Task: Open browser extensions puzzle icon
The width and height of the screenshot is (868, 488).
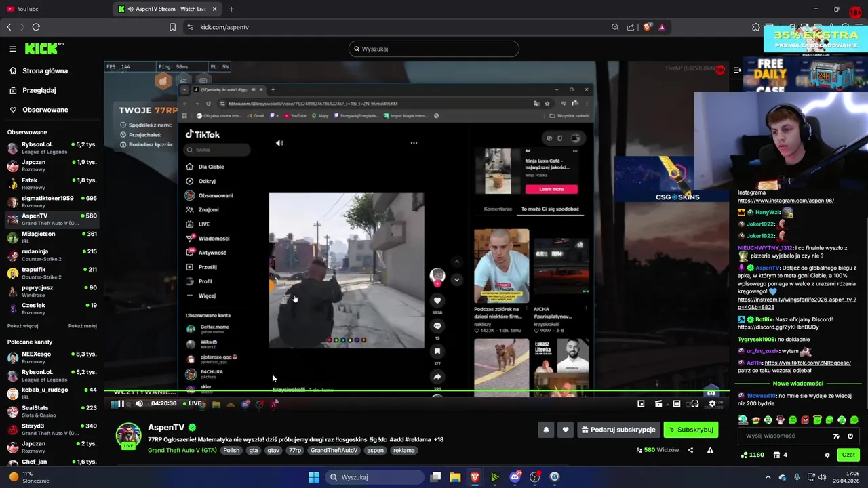Action: pyautogui.click(x=755, y=27)
